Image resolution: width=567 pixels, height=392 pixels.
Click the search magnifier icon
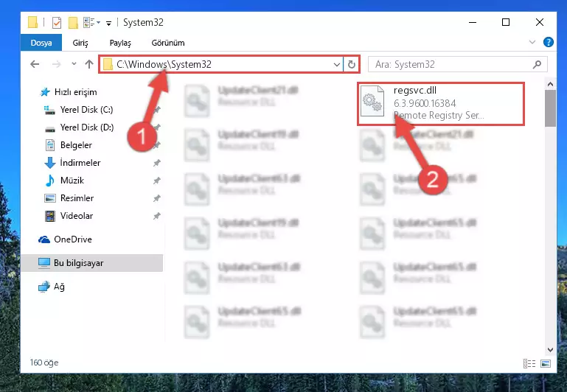coord(537,64)
